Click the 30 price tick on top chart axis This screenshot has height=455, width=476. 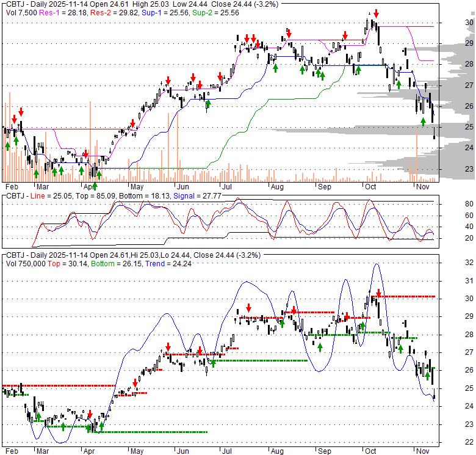[x=469, y=23]
